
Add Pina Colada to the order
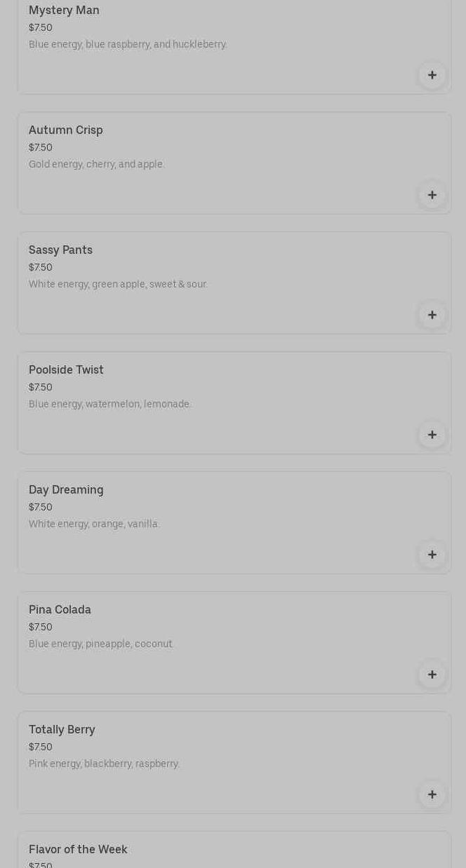coord(432,674)
